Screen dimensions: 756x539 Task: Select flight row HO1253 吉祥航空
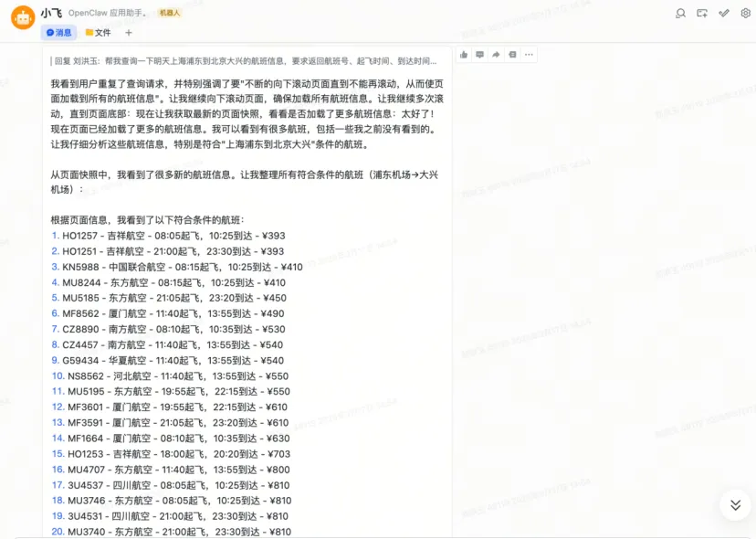tap(171, 454)
